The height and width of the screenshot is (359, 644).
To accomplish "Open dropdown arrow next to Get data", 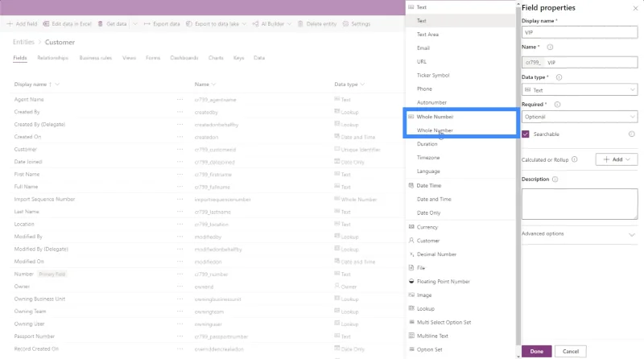I will click(x=135, y=24).
